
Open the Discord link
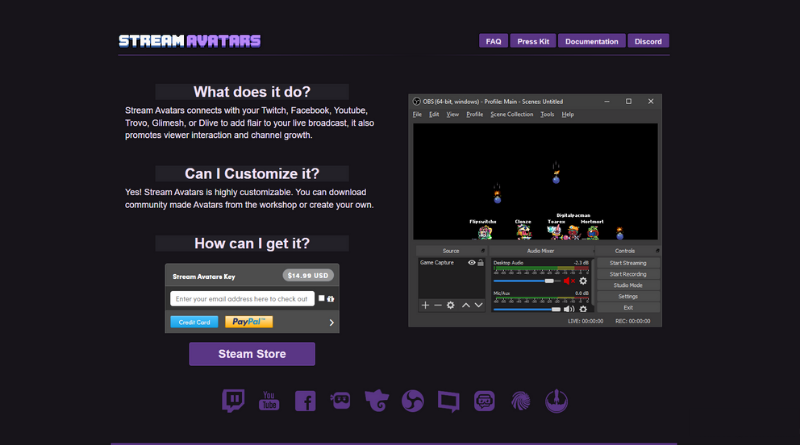coord(648,41)
